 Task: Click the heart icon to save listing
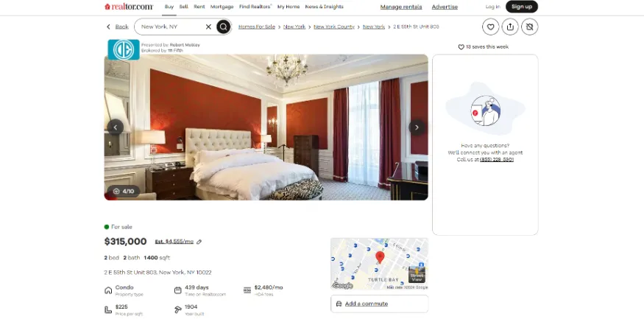point(490,27)
